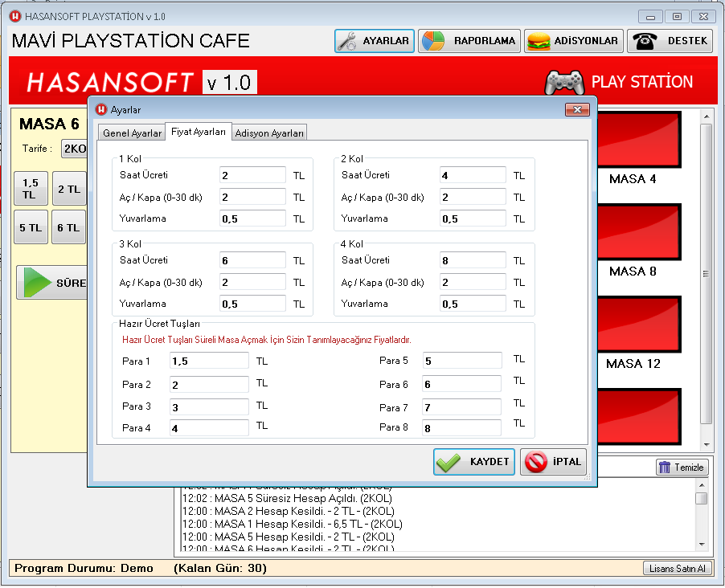
Task: Edit 4 Kol Saat Ücreti field
Action: tap(473, 260)
